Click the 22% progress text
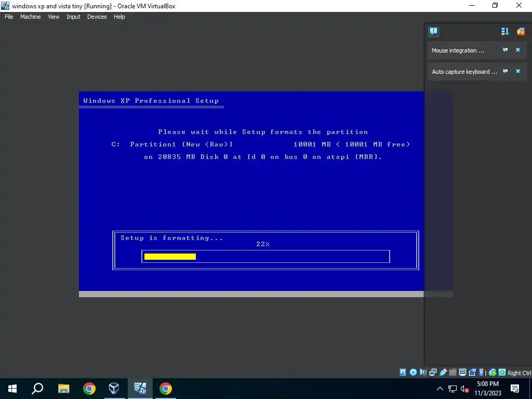The width and height of the screenshot is (532, 399). 263,244
